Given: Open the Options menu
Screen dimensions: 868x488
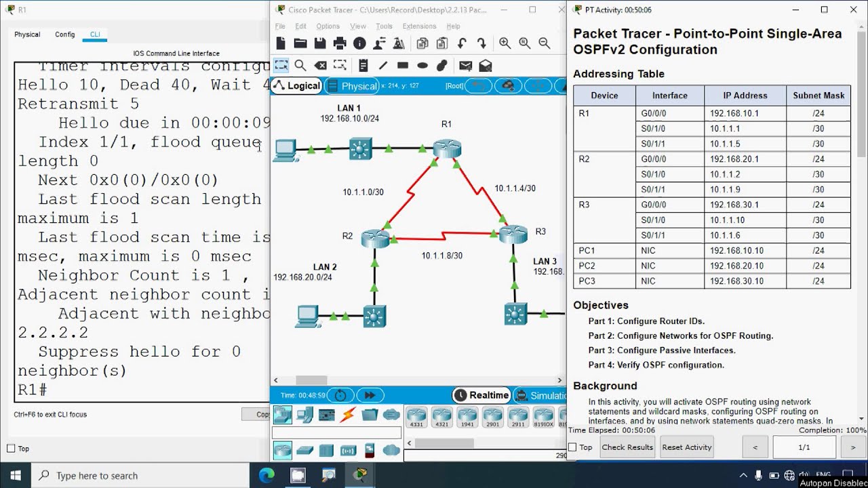Looking at the screenshot, I should click(x=328, y=26).
